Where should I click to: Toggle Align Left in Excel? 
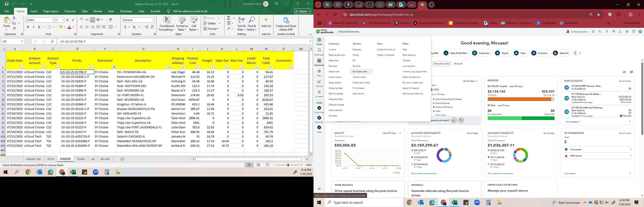(x=81, y=27)
